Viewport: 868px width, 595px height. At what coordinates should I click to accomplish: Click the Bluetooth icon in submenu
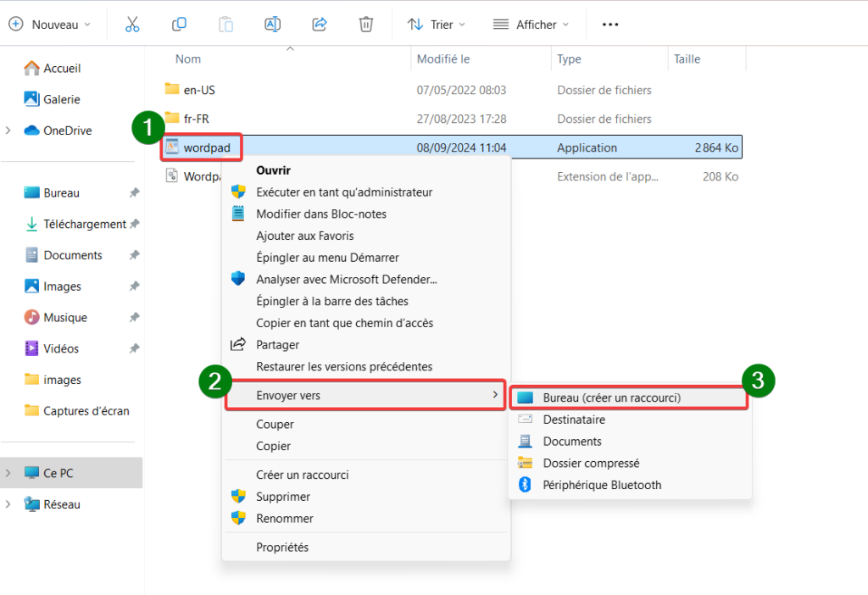525,484
